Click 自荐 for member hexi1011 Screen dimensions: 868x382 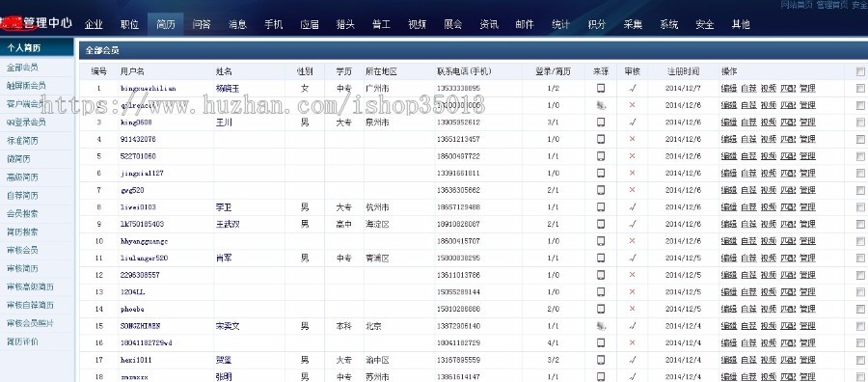(748, 360)
